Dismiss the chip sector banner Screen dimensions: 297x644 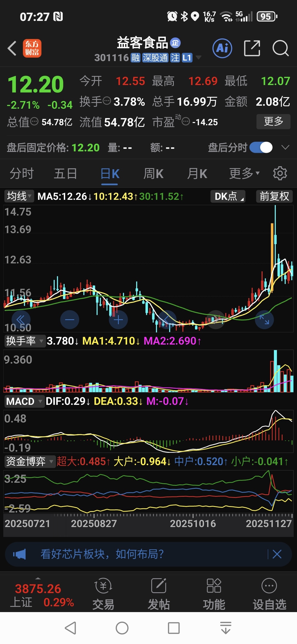(x=277, y=554)
